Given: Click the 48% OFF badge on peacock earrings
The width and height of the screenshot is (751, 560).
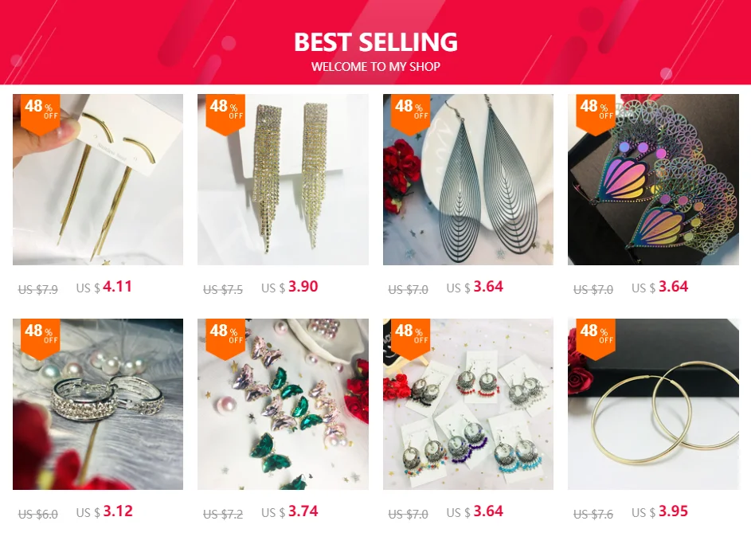Looking at the screenshot, I should (x=596, y=112).
